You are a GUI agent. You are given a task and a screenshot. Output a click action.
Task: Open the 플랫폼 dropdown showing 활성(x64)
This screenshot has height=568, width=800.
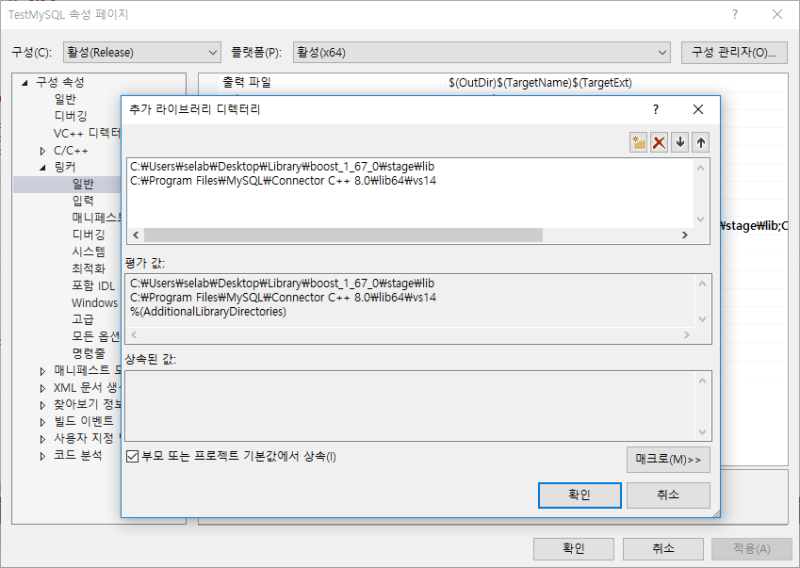[x=482, y=53]
